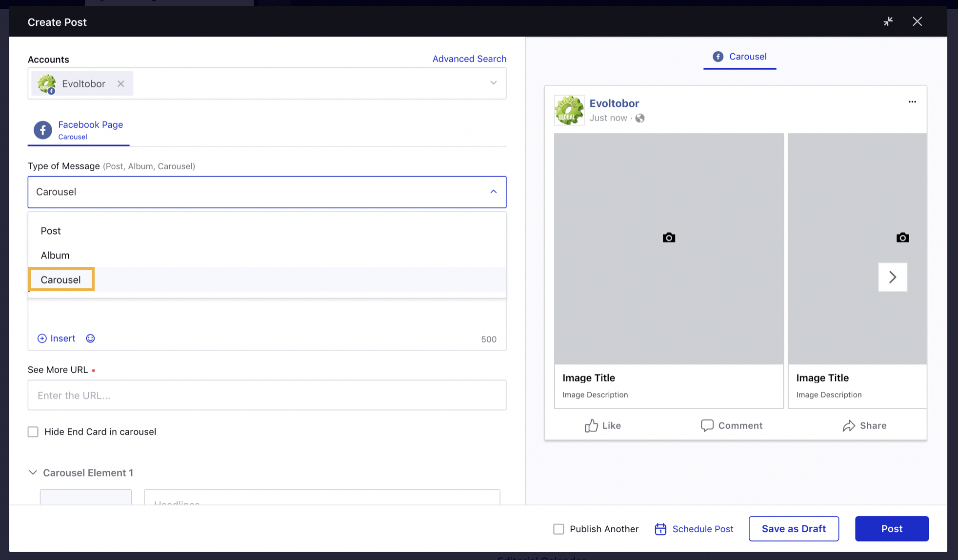
Task: Click the Share button in preview
Action: (864, 425)
